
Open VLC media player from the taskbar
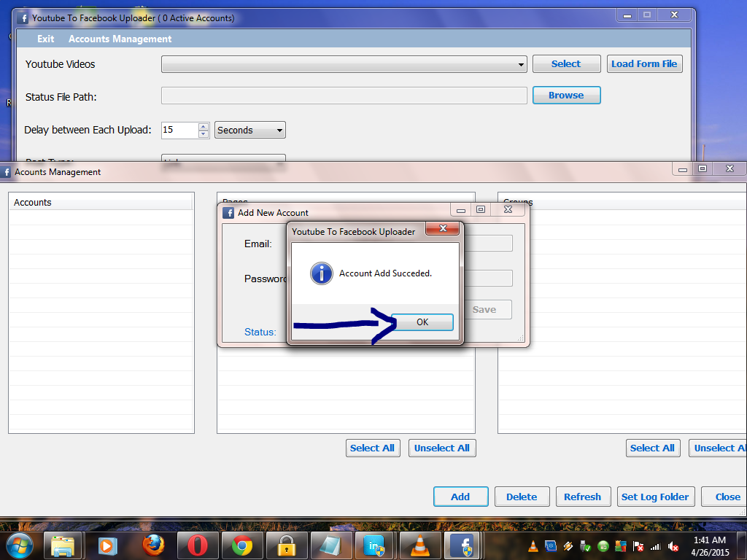[x=419, y=545]
